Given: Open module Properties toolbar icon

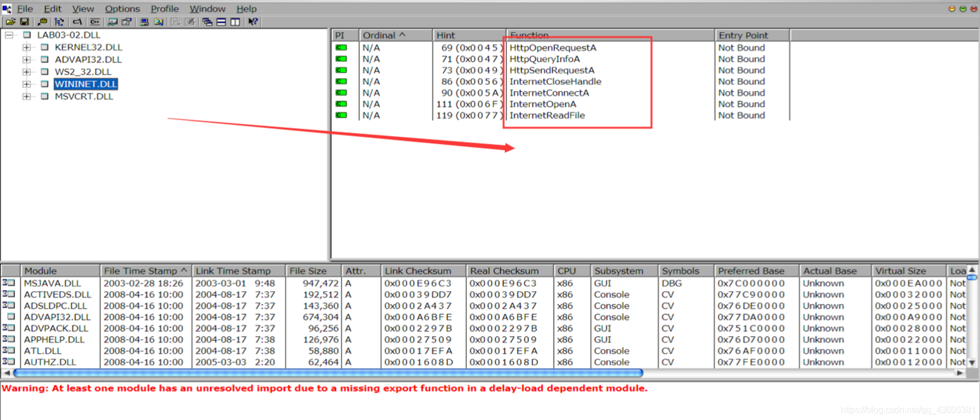Looking at the screenshot, I should (x=127, y=22).
